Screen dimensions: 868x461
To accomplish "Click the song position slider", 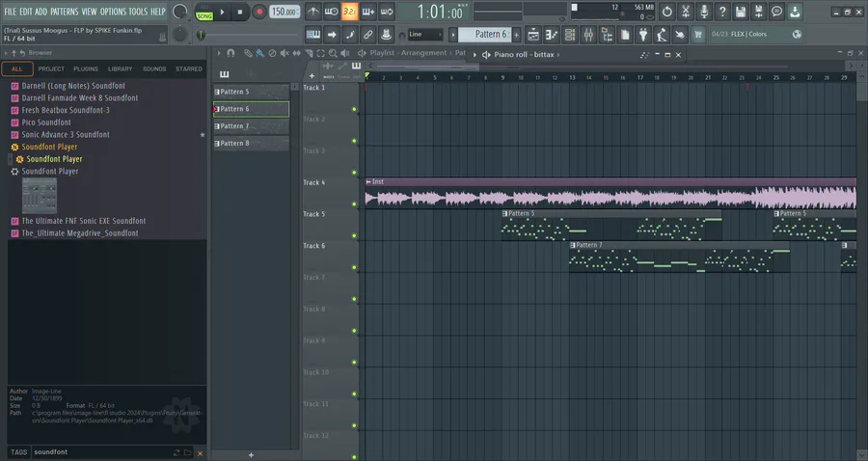I will pos(249,35).
